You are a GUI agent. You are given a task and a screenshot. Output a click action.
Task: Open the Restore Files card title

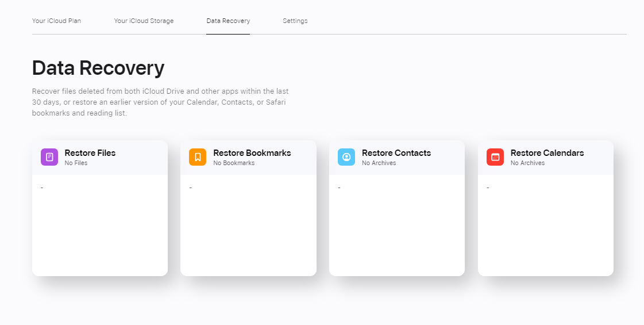pos(90,152)
